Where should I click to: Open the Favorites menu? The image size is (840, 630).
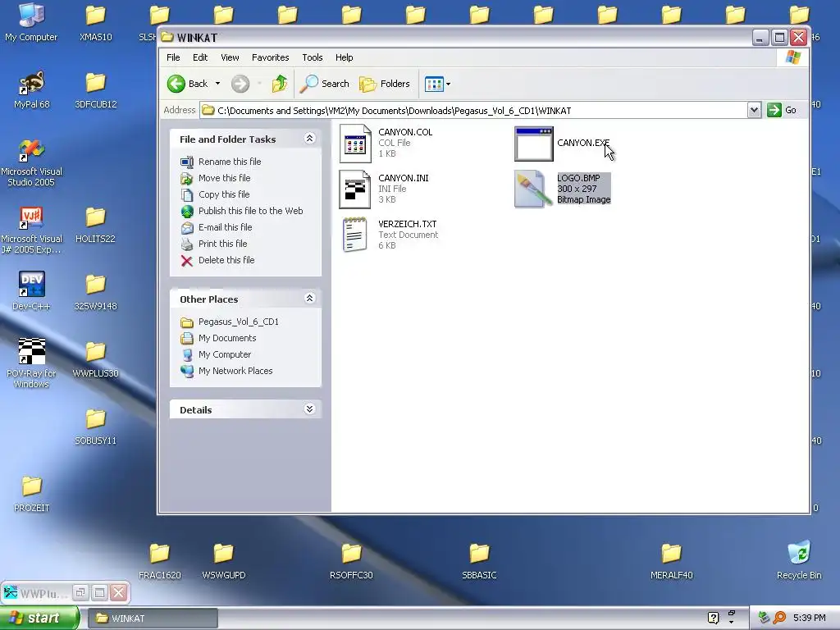tap(270, 57)
